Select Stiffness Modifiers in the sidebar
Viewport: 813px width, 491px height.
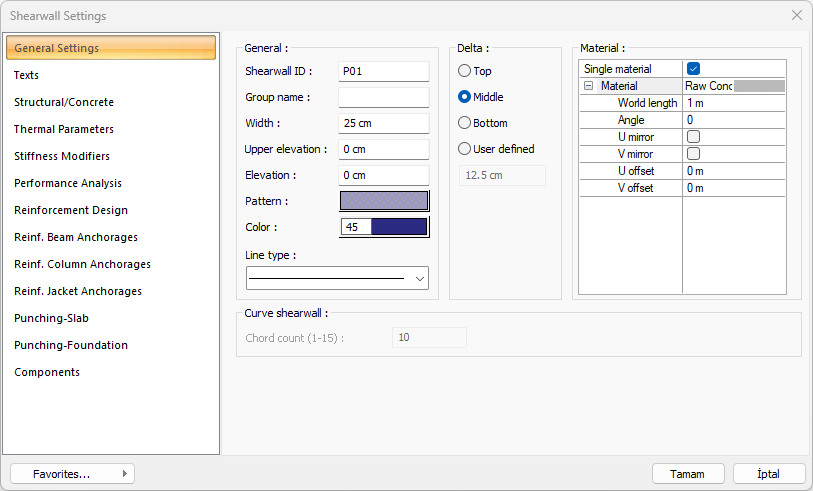pos(62,156)
